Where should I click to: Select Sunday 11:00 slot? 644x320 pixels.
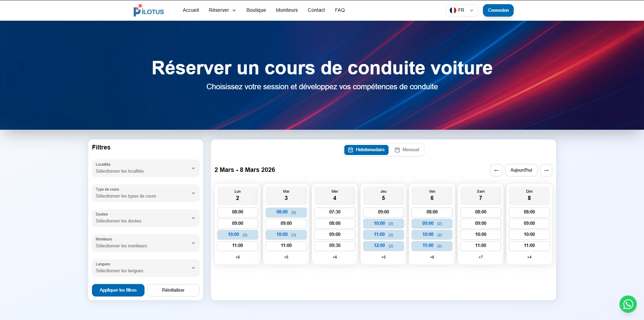529,246
